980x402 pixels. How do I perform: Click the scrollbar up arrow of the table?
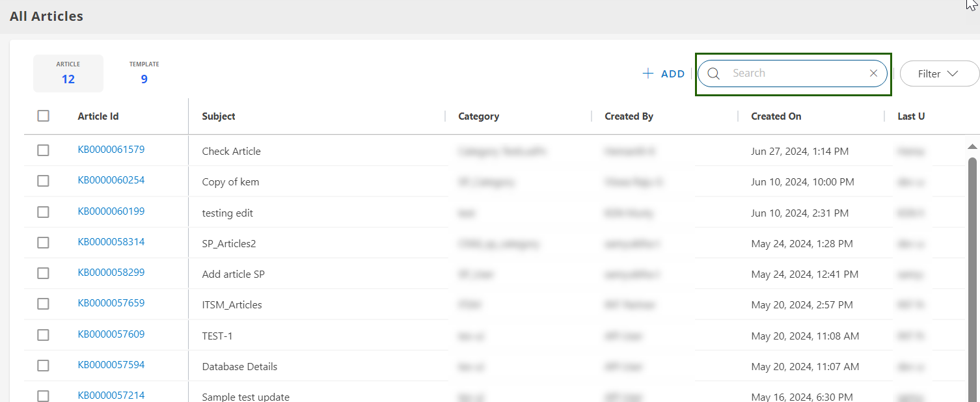pos(972,147)
